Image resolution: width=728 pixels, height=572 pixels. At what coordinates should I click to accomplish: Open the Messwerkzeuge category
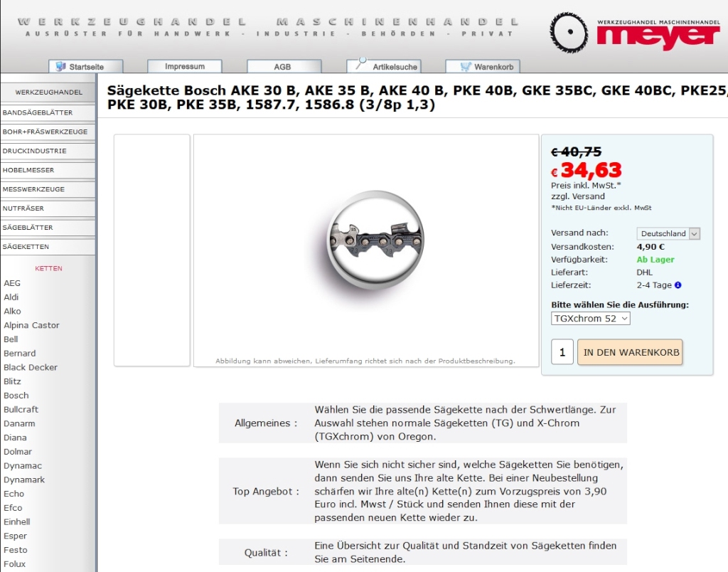pos(48,189)
